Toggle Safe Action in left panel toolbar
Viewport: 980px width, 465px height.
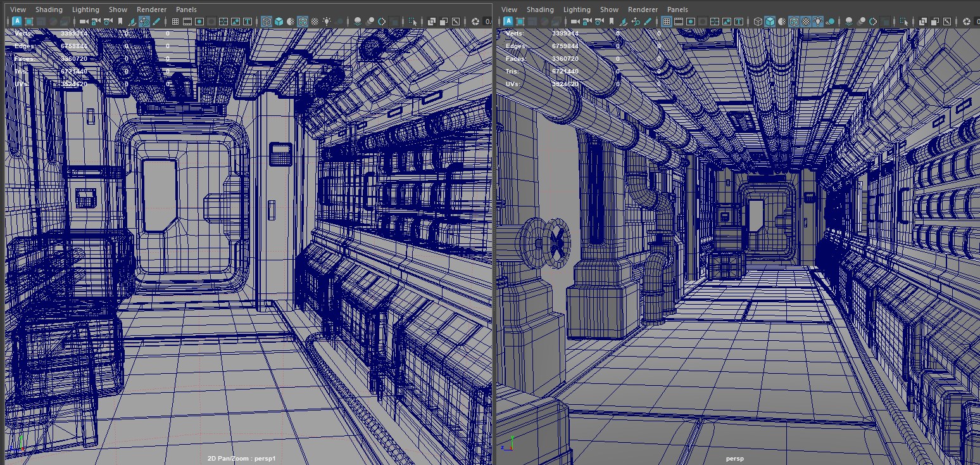tap(236, 22)
